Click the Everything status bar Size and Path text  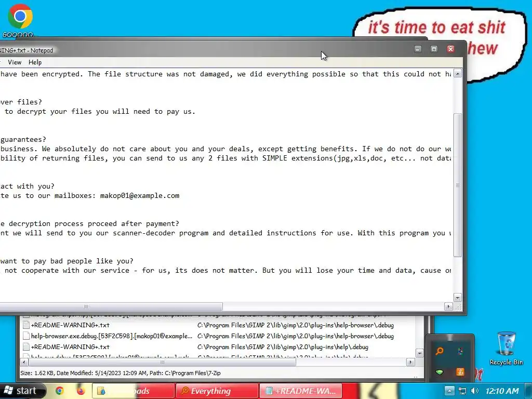(121, 373)
